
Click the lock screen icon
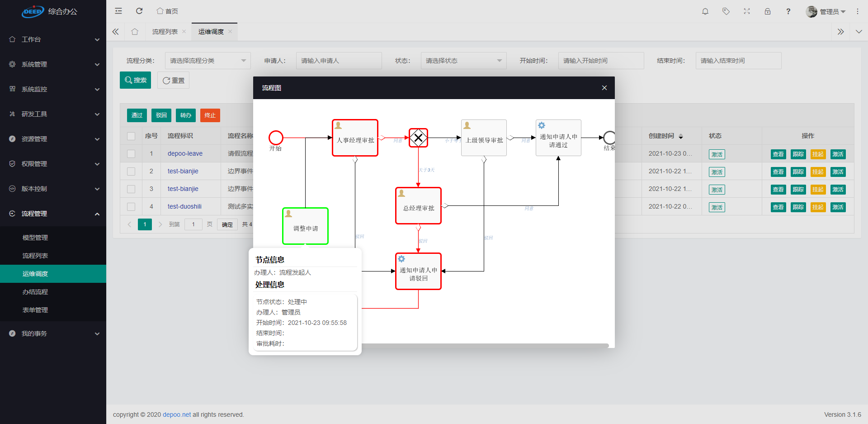[x=768, y=11]
